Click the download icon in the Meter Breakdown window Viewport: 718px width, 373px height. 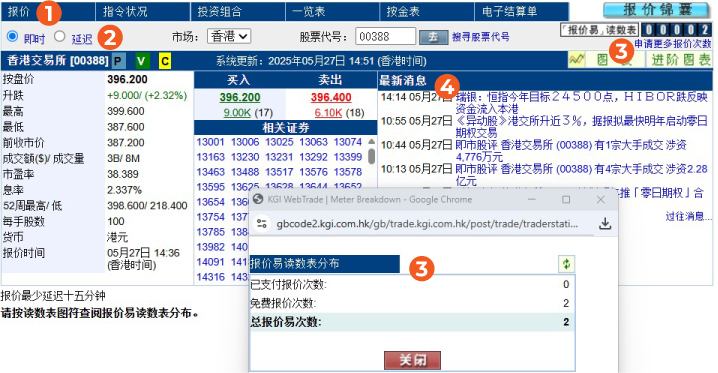[x=605, y=224]
